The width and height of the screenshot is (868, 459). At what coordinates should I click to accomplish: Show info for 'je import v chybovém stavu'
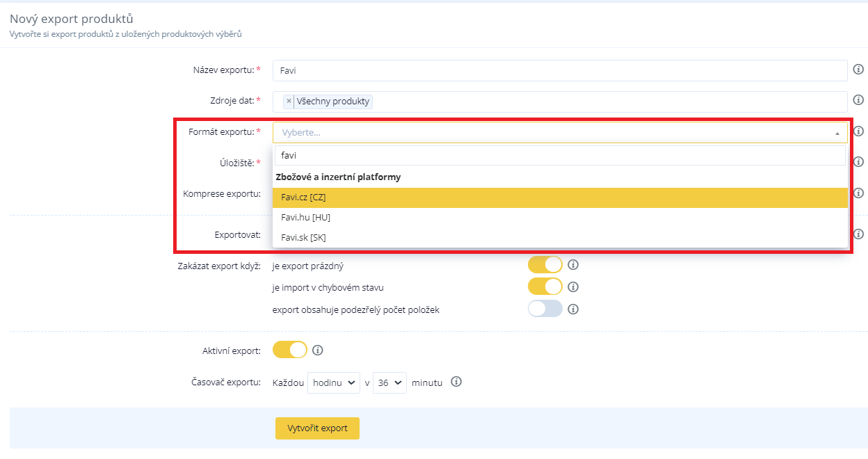573,287
